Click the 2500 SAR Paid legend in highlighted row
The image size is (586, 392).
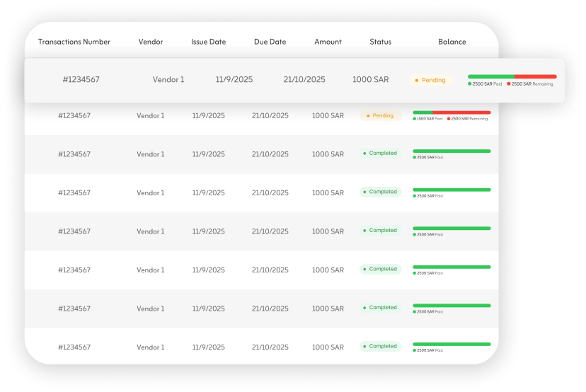[487, 84]
